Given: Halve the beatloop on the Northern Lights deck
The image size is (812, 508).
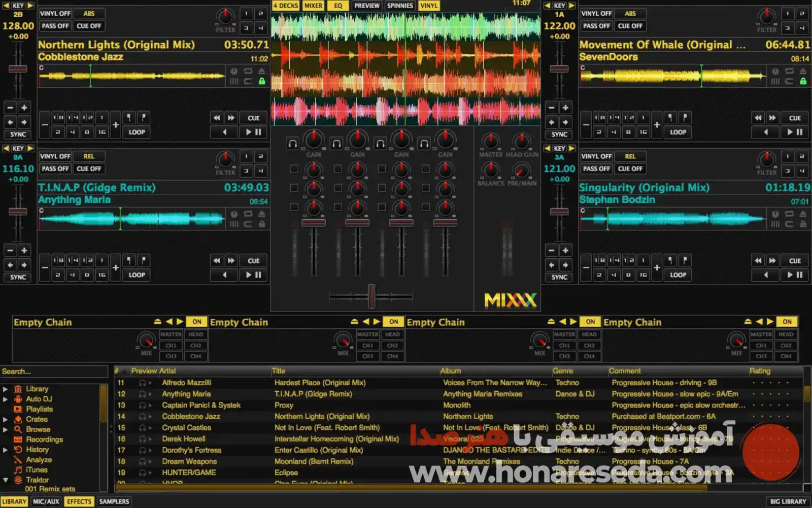Looking at the screenshot, I should tap(45, 124).
